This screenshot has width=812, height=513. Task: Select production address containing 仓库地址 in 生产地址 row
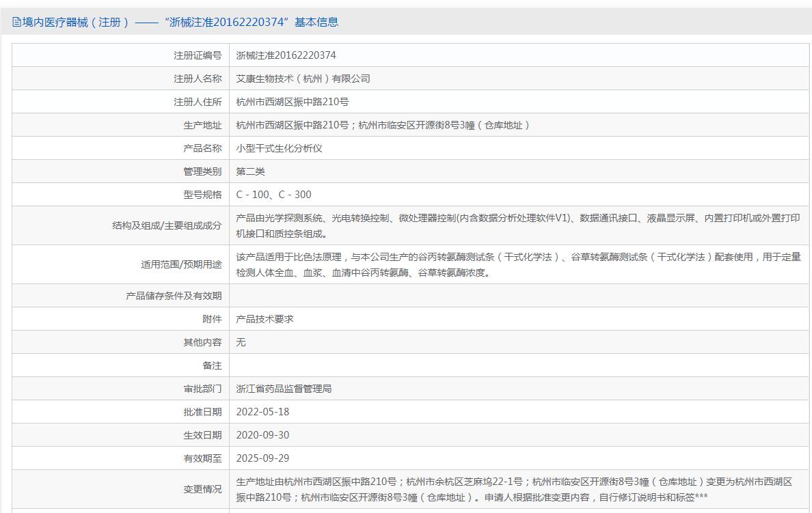[x=383, y=125]
